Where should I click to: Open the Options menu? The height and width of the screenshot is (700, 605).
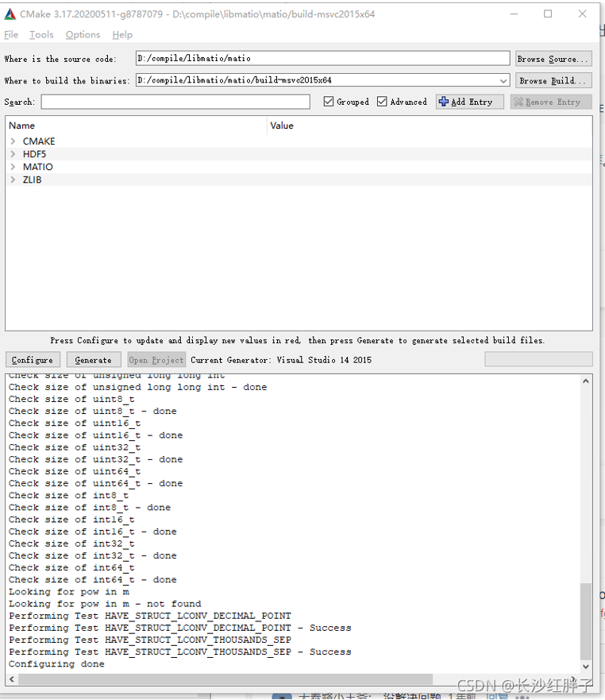(83, 35)
